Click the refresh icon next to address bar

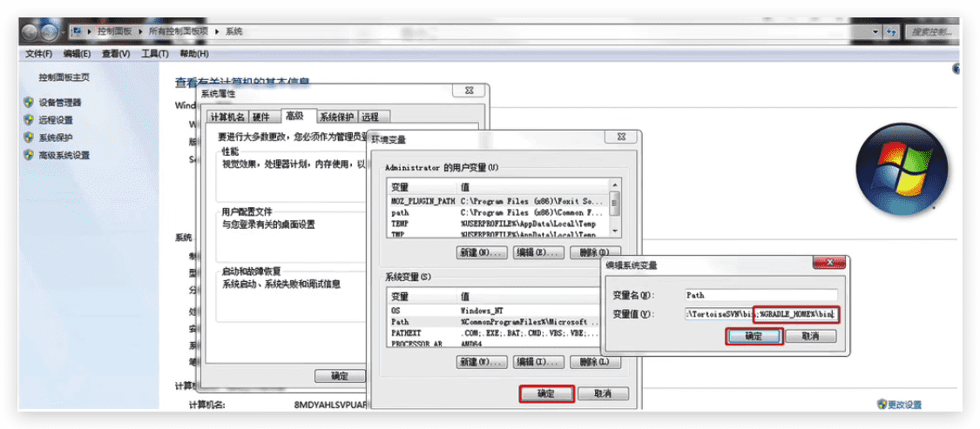(891, 31)
